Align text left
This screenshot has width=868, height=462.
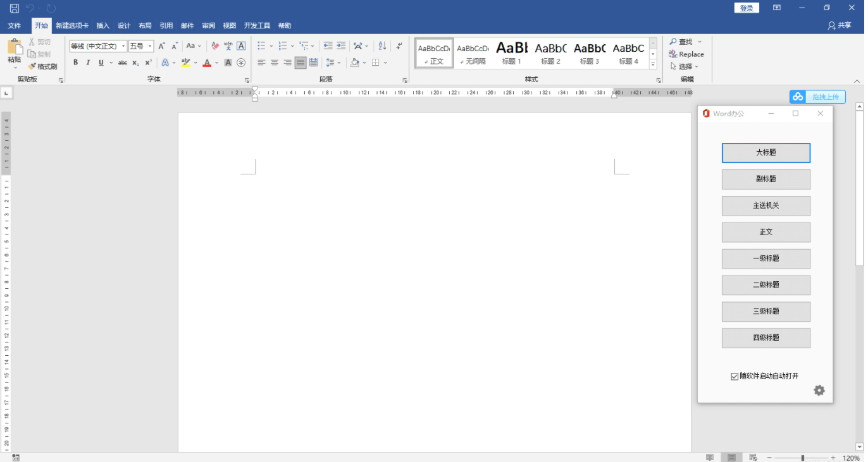(x=261, y=63)
